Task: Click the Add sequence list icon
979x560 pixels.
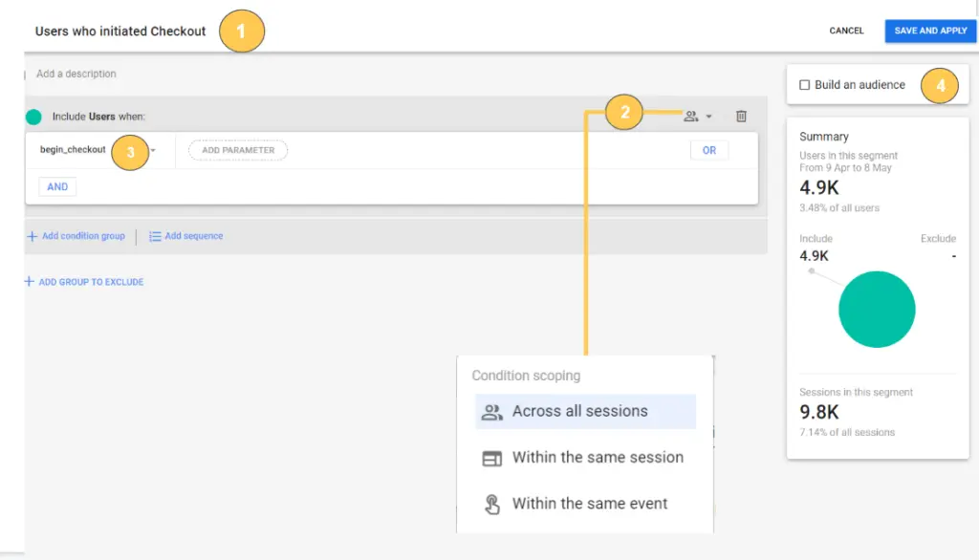Action: coord(155,236)
